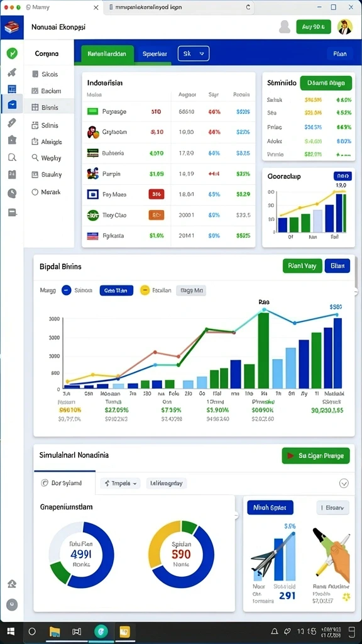This screenshot has height=644, width=362.
Task: Toggle the Geba Tlan chart filter chip
Action: pos(116,291)
